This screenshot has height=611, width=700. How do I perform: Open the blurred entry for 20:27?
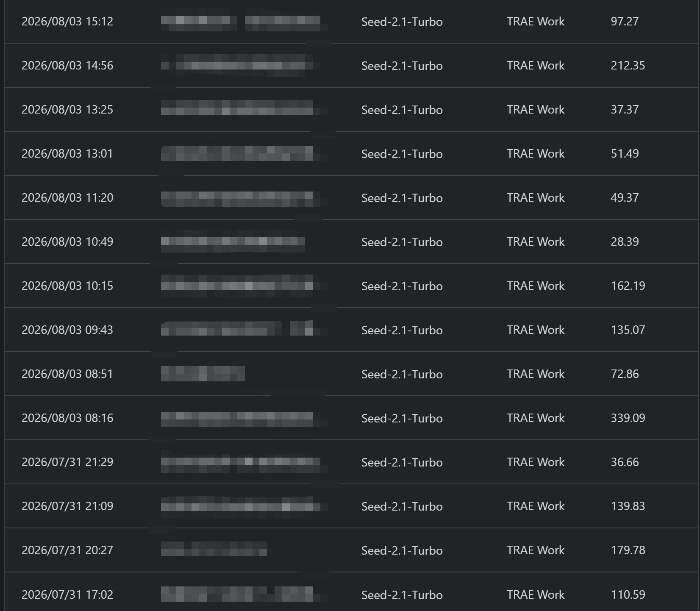[x=214, y=549]
